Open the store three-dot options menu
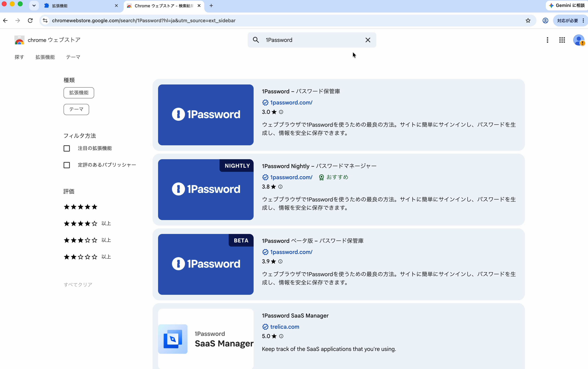588x369 pixels. 548,40
